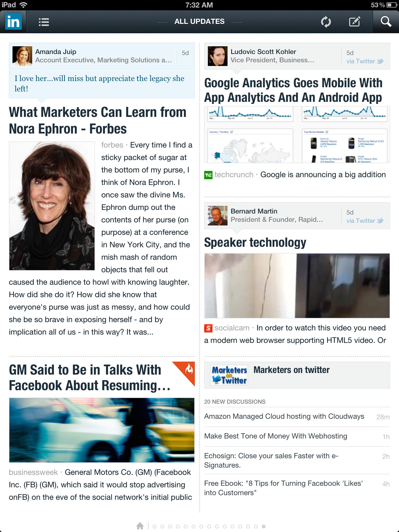Viewport: 399px width, 532px height.
Task: Open search with the magnifying glass icon
Action: coord(386,22)
